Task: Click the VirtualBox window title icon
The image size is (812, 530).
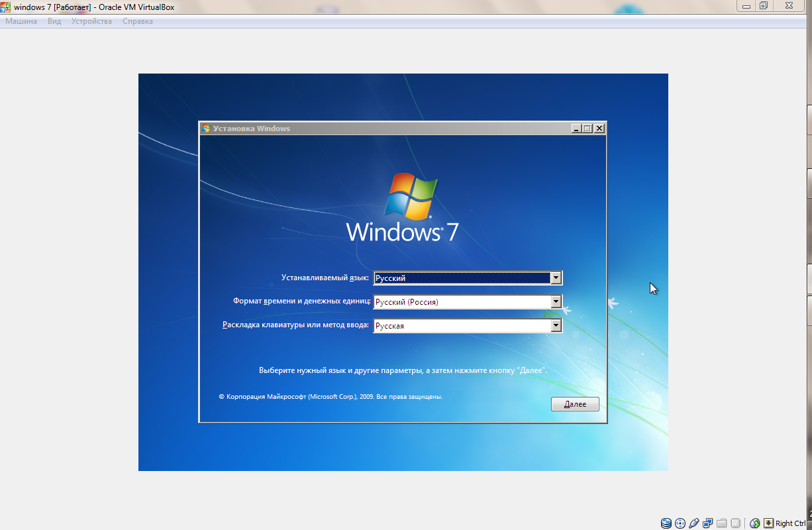Action: tap(6, 7)
